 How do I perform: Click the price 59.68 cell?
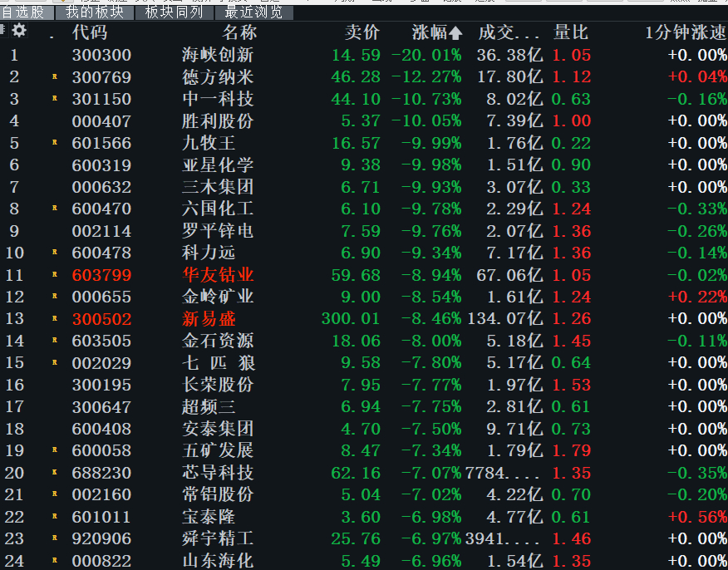356,274
